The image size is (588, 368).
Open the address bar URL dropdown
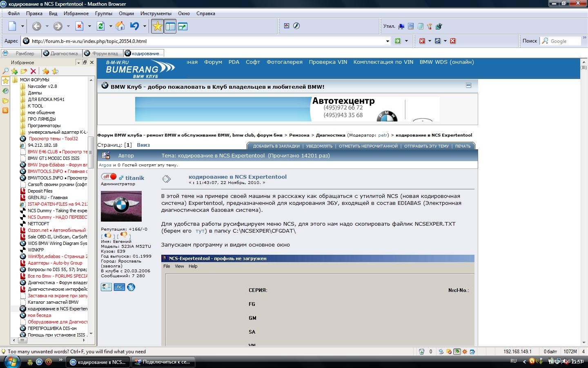(x=388, y=41)
